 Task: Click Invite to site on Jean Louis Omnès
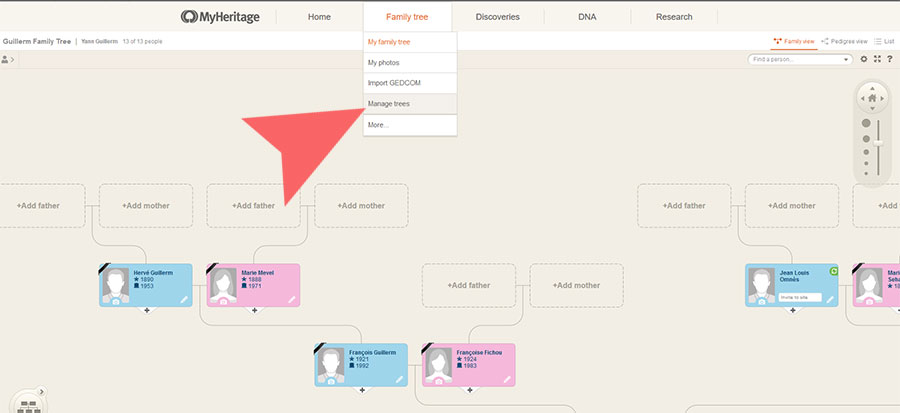pos(800,298)
